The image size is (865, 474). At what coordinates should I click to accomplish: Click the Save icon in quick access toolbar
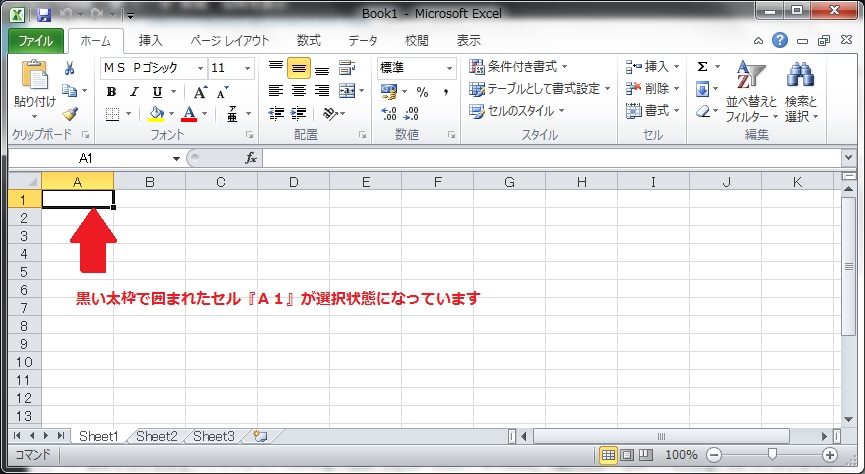point(44,14)
